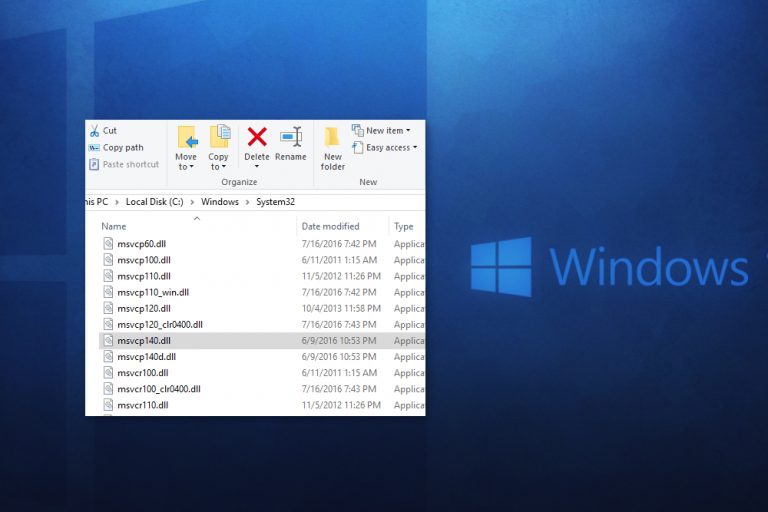
Task: Click the Rename icon
Action: click(291, 137)
